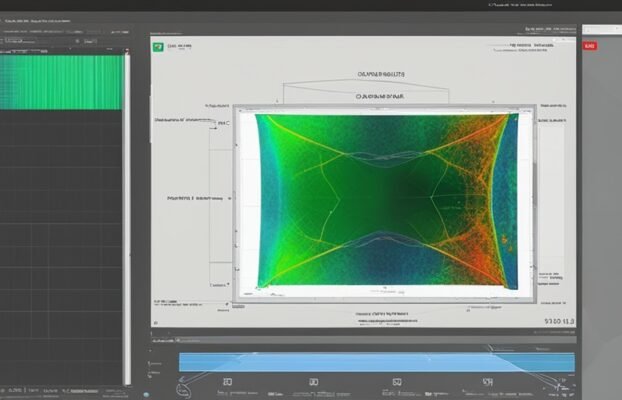This screenshot has width=622, height=400.
Task: Click the red badge button at top right
Action: (x=589, y=46)
